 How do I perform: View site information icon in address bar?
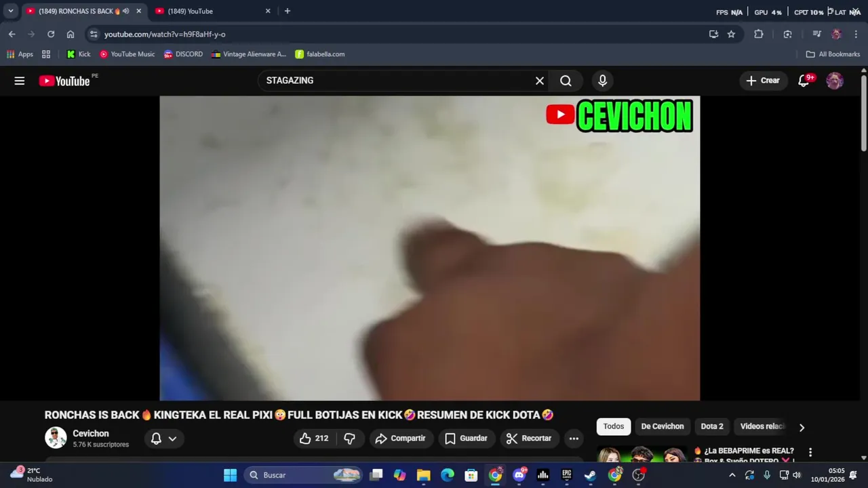coord(94,34)
